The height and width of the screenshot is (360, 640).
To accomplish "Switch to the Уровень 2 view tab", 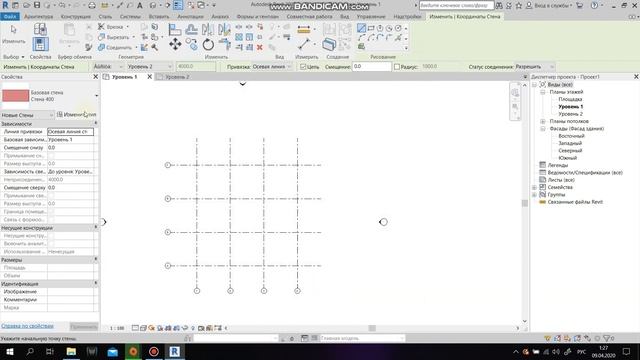I will tap(177, 77).
